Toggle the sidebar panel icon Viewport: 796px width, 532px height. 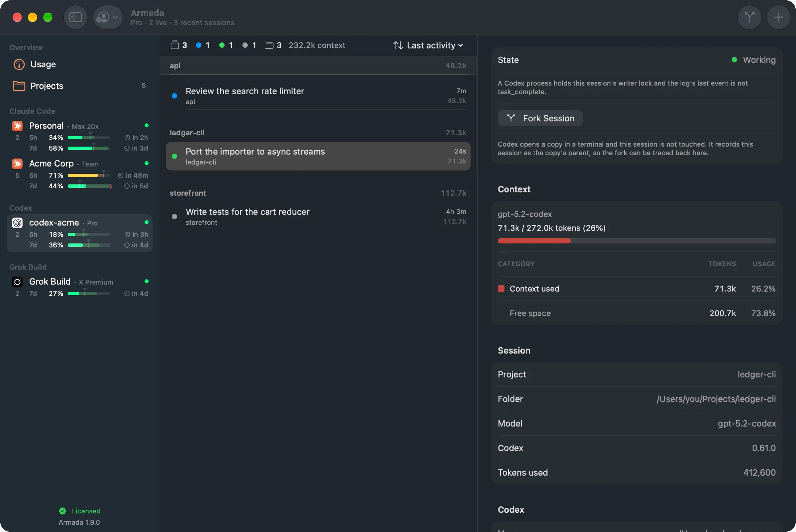(75, 17)
